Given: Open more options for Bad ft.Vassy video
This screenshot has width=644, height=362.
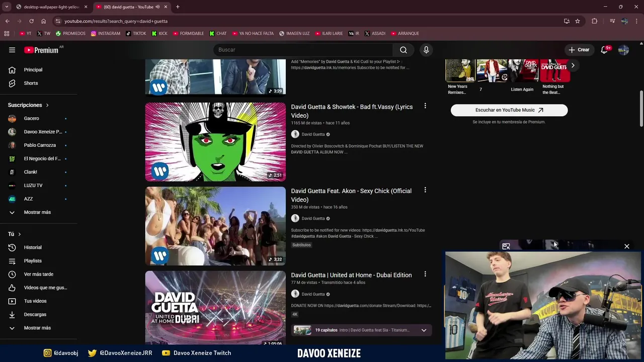Looking at the screenshot, I should tap(425, 106).
